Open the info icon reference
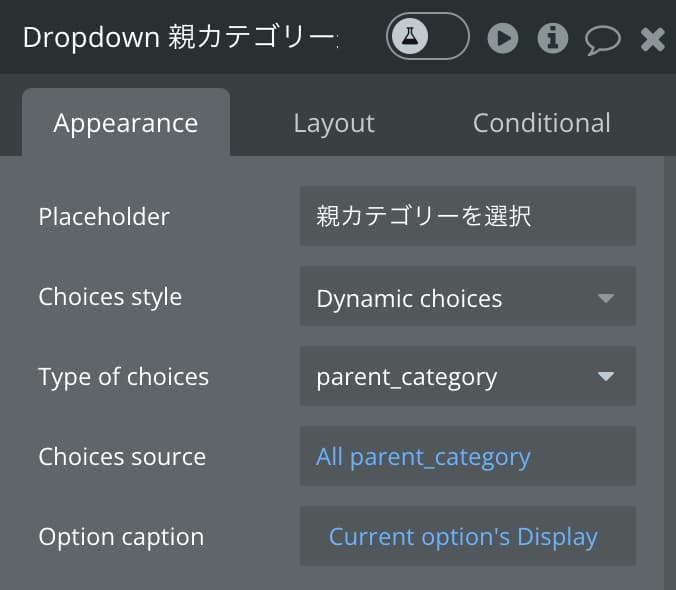 coord(552,38)
